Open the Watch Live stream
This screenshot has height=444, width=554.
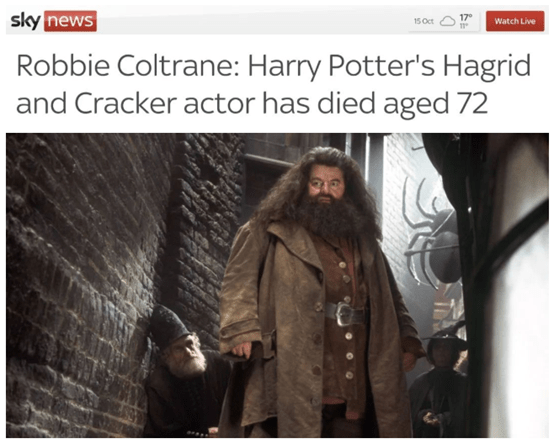coord(515,21)
